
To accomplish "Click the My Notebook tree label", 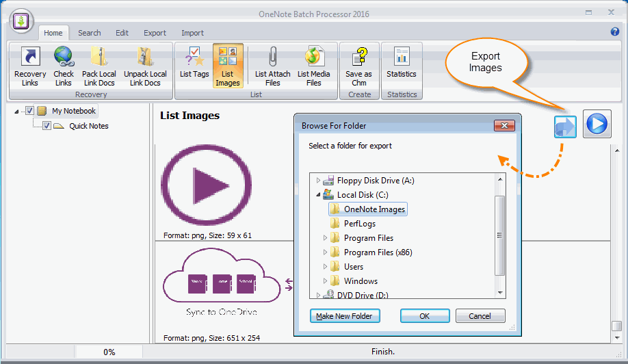I will [74, 111].
